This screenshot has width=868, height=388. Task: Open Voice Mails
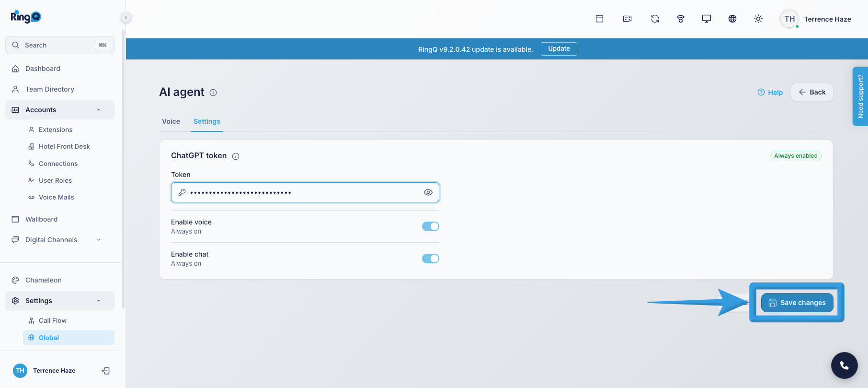click(x=69, y=197)
